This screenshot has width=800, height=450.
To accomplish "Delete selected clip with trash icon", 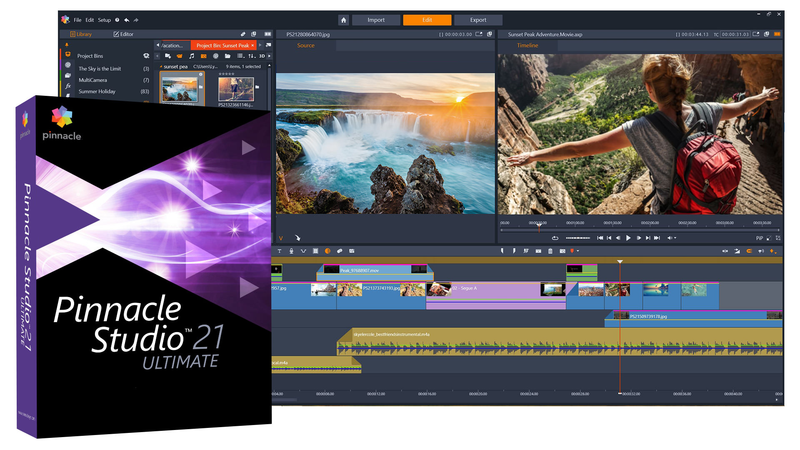I will 550,251.
